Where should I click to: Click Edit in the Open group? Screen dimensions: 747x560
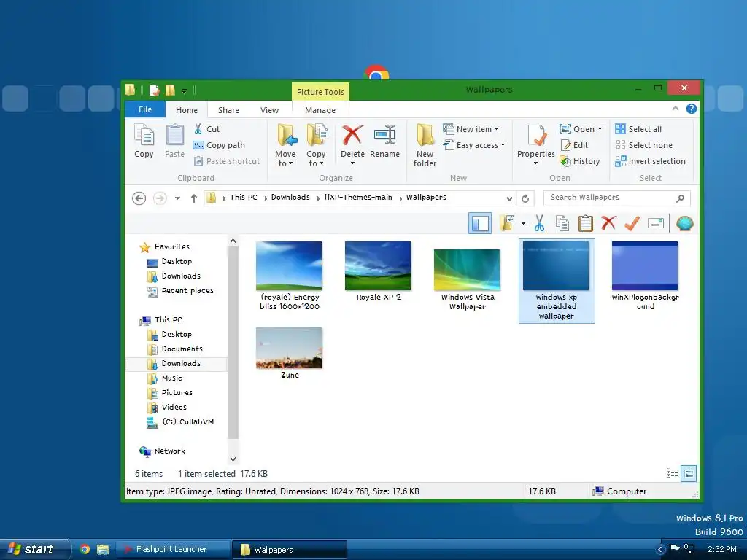[x=575, y=145]
